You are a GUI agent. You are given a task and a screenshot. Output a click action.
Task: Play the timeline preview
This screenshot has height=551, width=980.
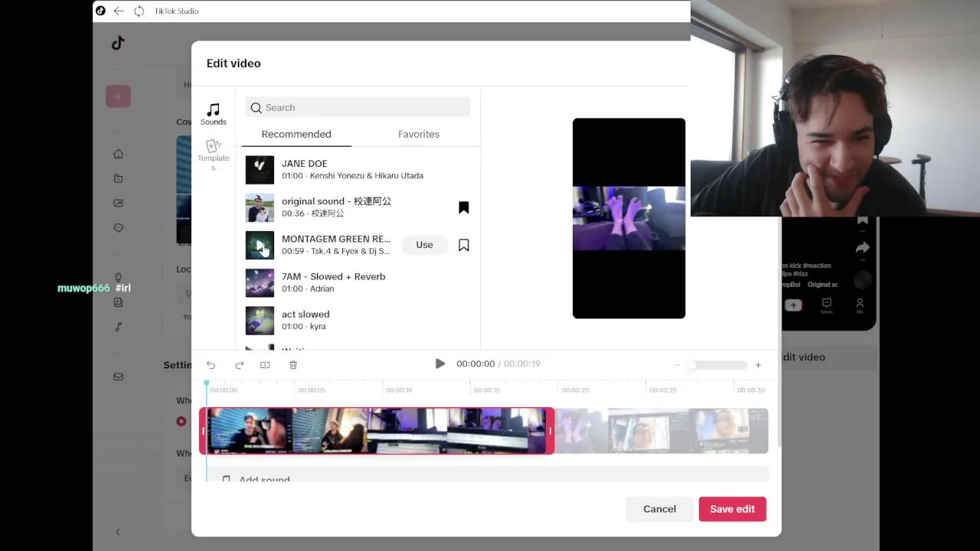(440, 364)
